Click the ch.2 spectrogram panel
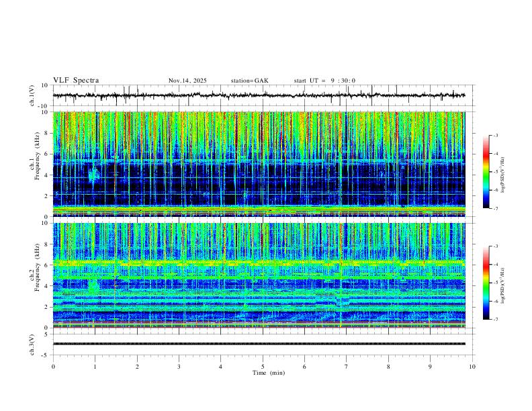Viewport: 532px width, 411px height. pyautogui.click(x=259, y=275)
